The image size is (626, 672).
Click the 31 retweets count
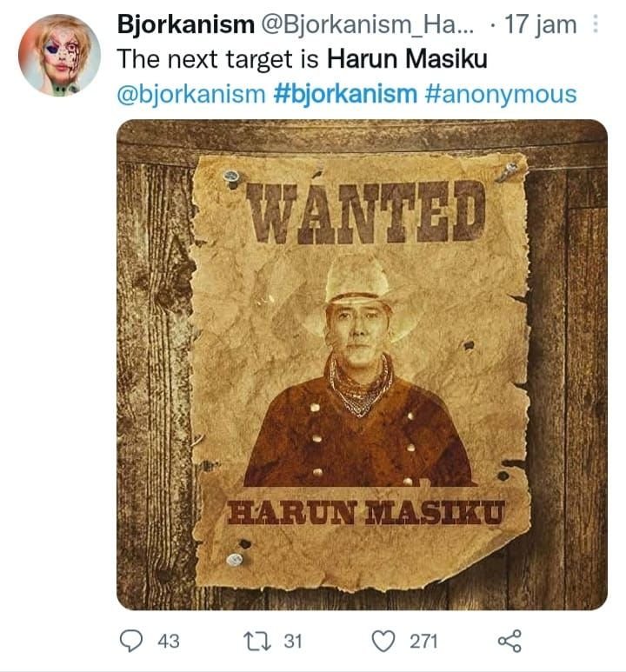(292, 642)
